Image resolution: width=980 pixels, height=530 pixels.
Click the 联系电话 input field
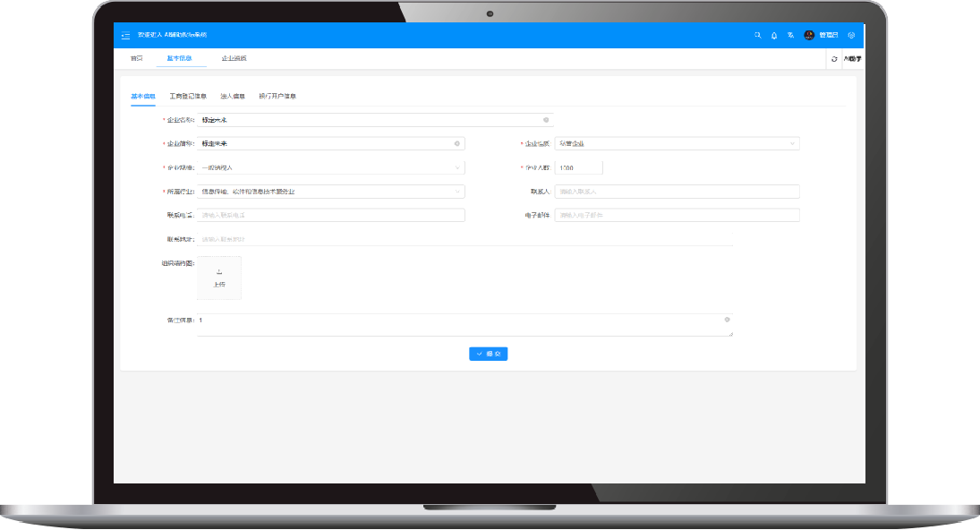330,215
